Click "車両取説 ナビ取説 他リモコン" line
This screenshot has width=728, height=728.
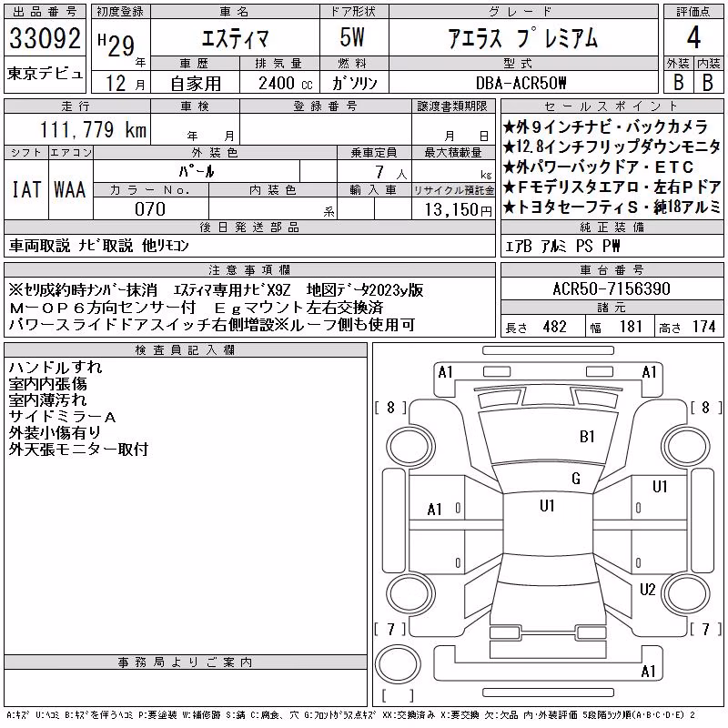click(99, 246)
